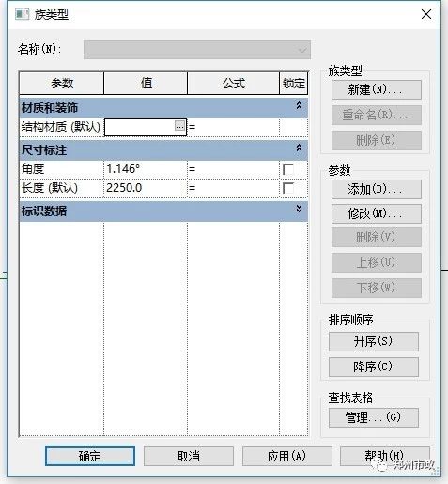The image size is (448, 484).
Task: Click the 重命名(R)... button
Action: pos(377,115)
